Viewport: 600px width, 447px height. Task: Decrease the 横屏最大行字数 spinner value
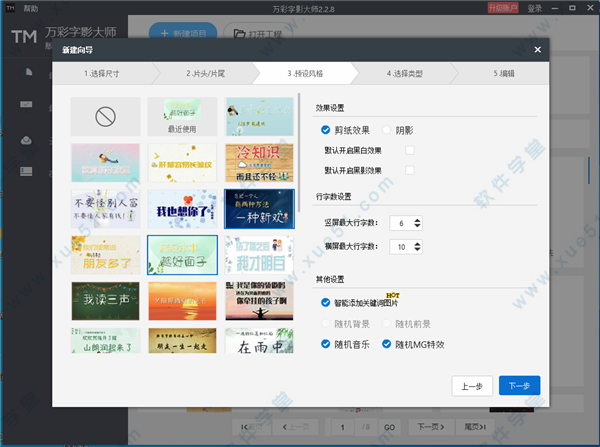pos(417,250)
